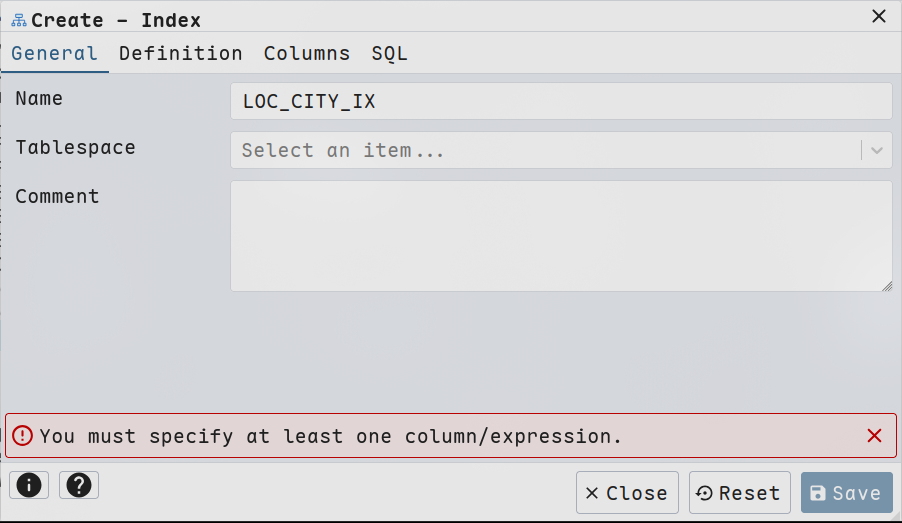Go to the Columns tab
The width and height of the screenshot is (902, 523).
click(x=307, y=54)
